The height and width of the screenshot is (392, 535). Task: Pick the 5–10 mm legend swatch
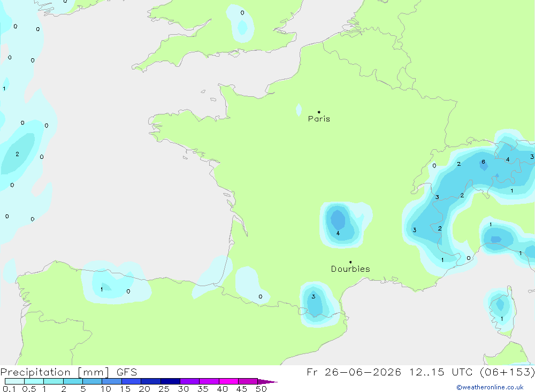(x=92, y=381)
